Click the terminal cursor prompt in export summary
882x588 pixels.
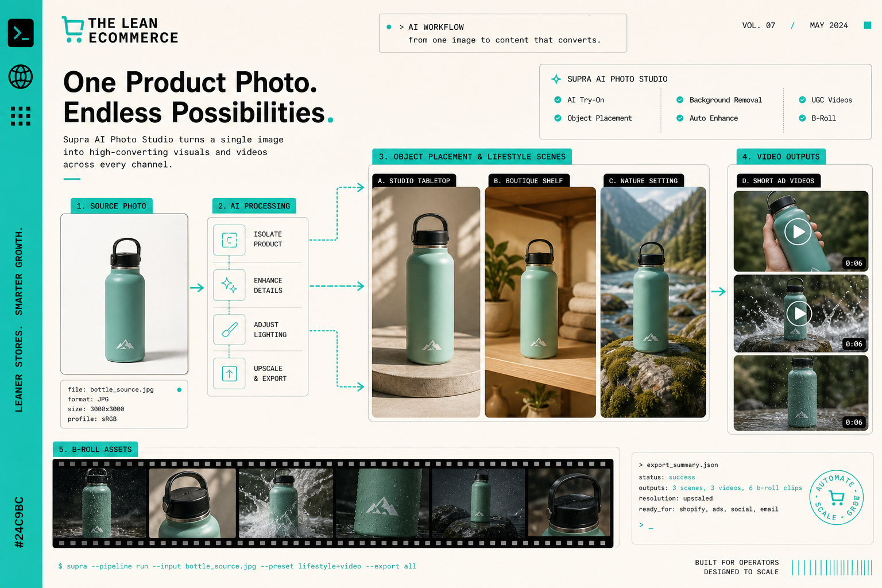[646, 525]
